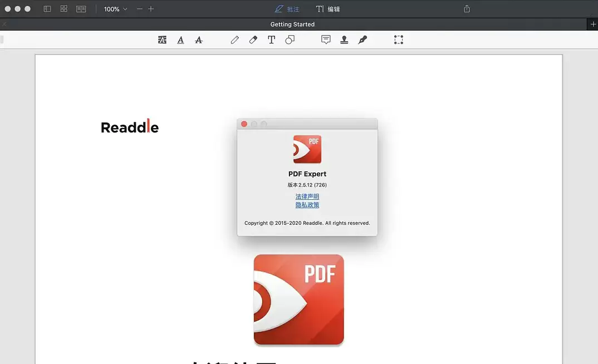Open the signature pen tool
The height and width of the screenshot is (364, 598).
click(x=362, y=40)
